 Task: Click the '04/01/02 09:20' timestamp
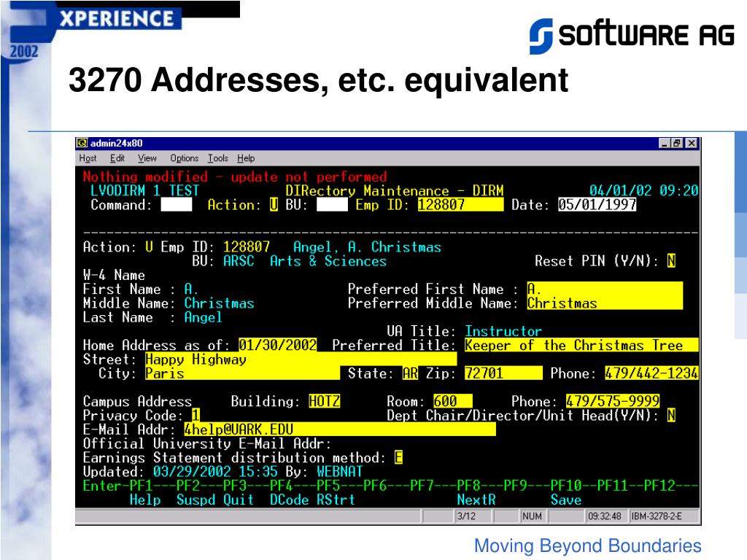pos(643,190)
